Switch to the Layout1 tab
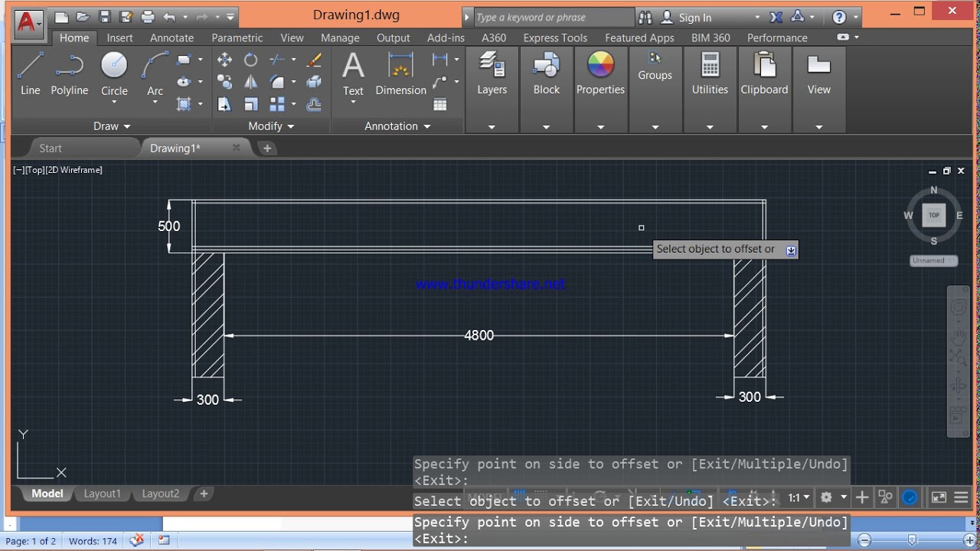Image resolution: width=980 pixels, height=551 pixels. coord(103,494)
